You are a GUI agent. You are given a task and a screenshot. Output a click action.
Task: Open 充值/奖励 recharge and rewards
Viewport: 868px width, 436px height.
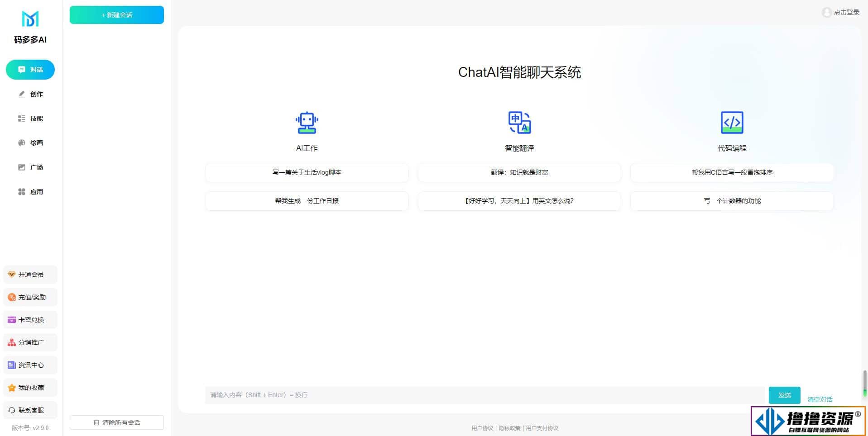click(30, 297)
